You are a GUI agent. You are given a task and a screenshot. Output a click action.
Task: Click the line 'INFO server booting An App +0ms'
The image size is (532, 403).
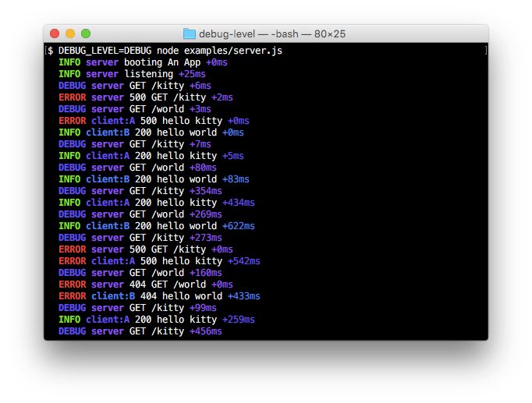pyautogui.click(x=143, y=62)
